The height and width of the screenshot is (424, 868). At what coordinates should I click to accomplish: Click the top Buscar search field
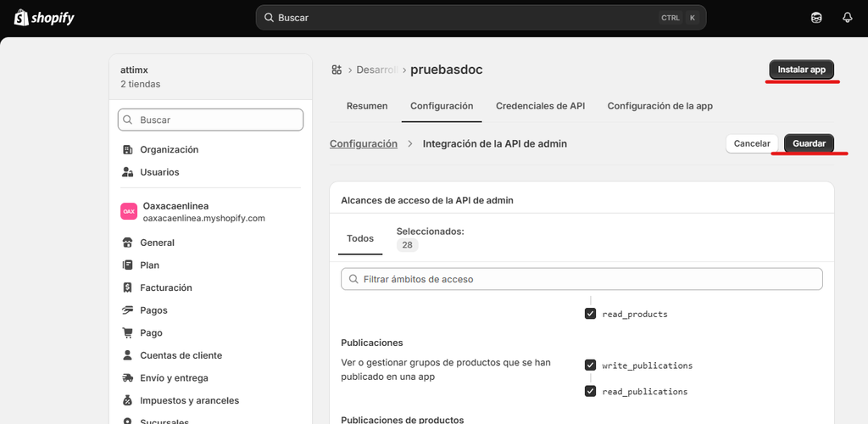tap(481, 18)
